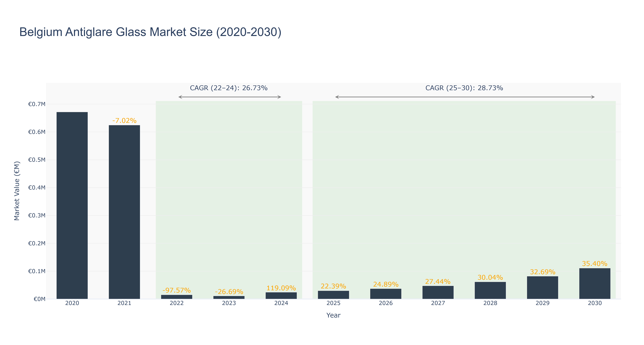
Task: Click the 2025 market value bar
Action: pos(333,295)
